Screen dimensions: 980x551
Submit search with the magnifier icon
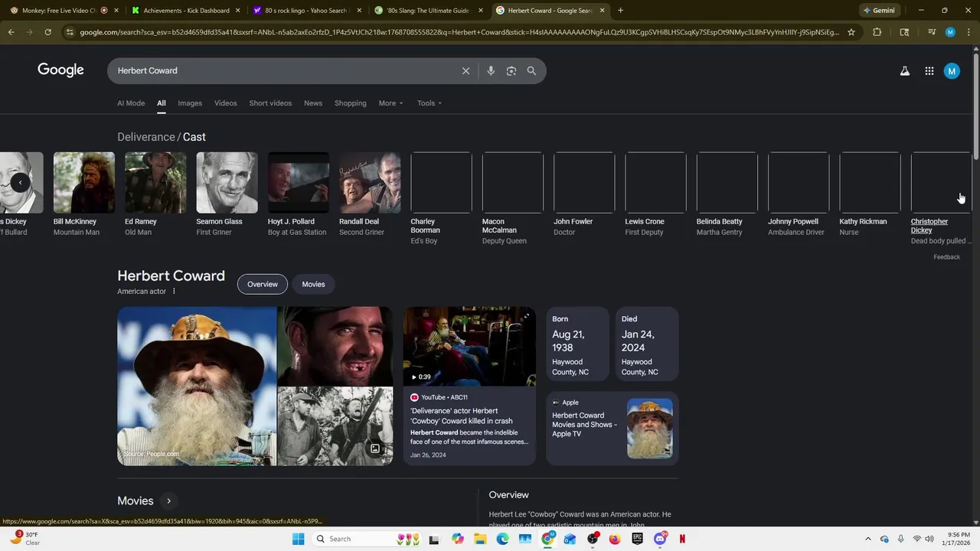tap(531, 70)
